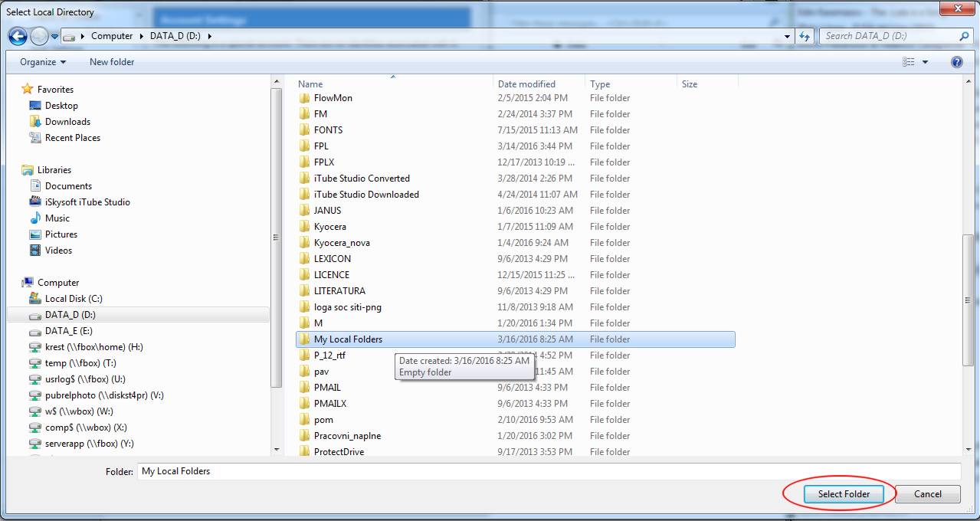Image resolution: width=980 pixels, height=521 pixels.
Task: Open Downloads in Favorites
Action: [67, 122]
